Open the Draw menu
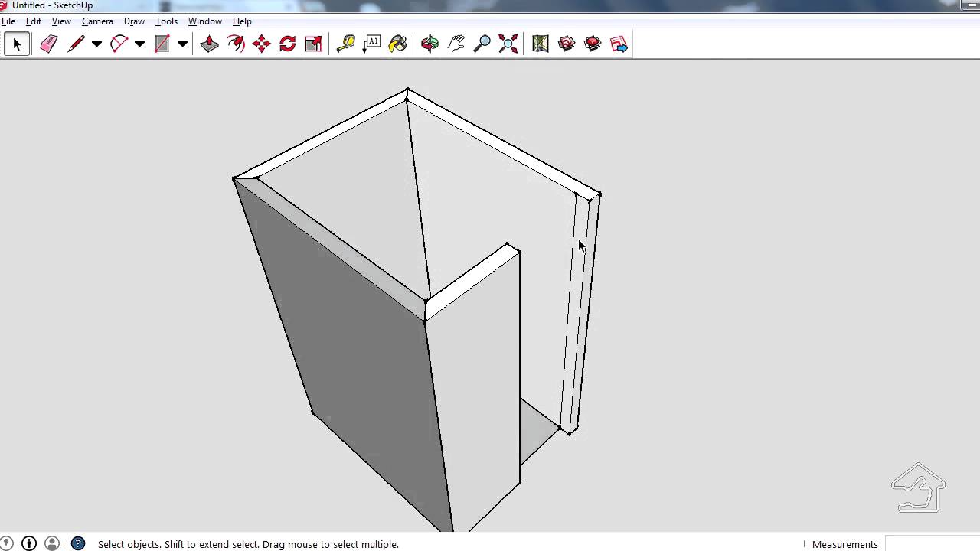The width and height of the screenshot is (980, 551). [134, 21]
